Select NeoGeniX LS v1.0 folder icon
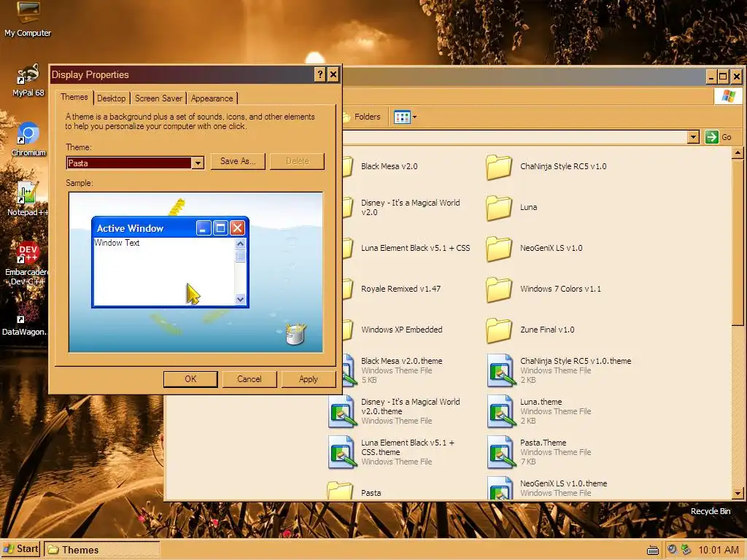 (x=499, y=248)
